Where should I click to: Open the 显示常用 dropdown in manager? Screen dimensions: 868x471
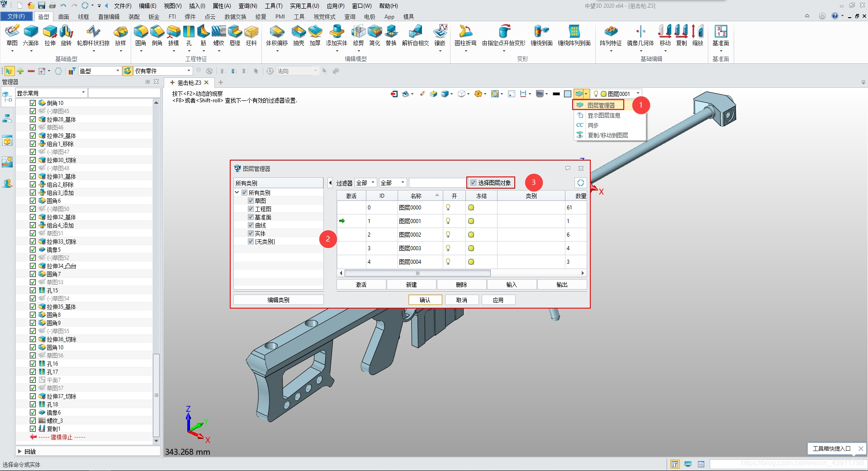pos(51,93)
